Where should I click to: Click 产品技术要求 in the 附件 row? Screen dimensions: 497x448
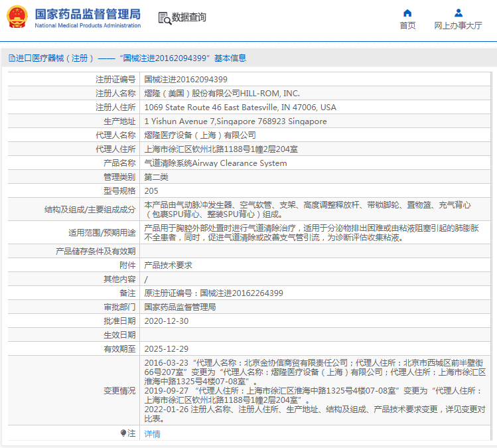(168, 265)
